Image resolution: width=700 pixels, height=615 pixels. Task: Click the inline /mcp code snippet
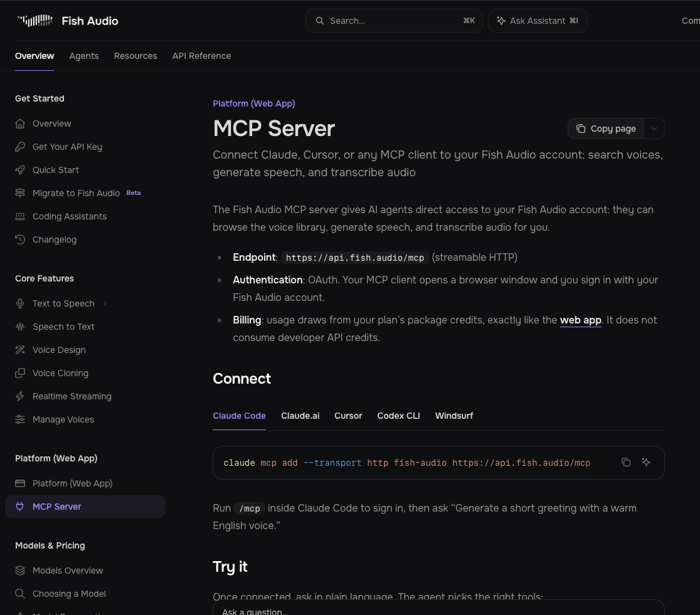[250, 508]
